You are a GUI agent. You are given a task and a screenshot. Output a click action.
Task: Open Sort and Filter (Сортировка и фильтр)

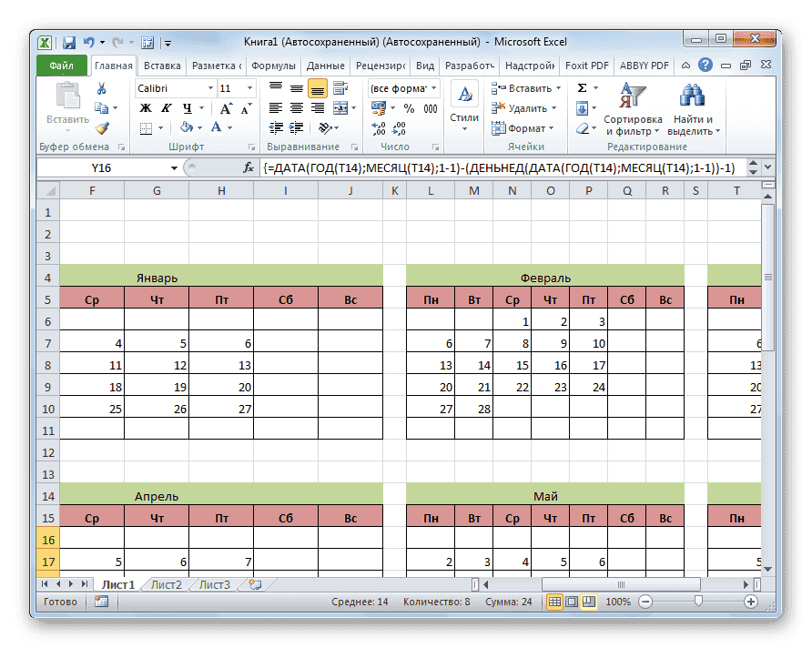coord(634,106)
